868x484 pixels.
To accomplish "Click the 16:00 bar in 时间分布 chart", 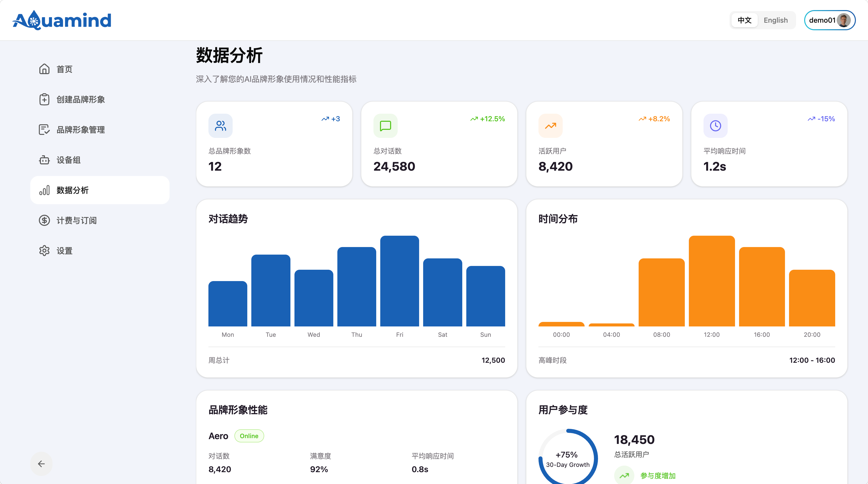I will pos(762,287).
